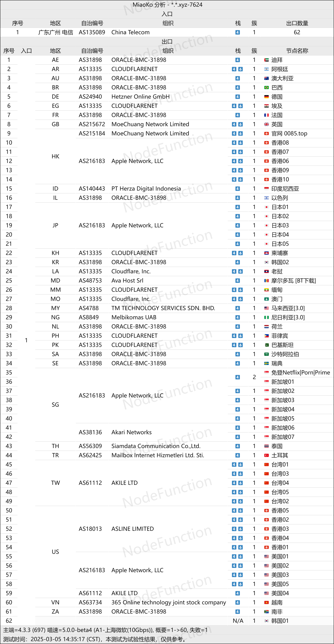Screen dimensions: 334x644
Task: Click the UAE flag icon next to 迪拜
Action: (266, 60)
